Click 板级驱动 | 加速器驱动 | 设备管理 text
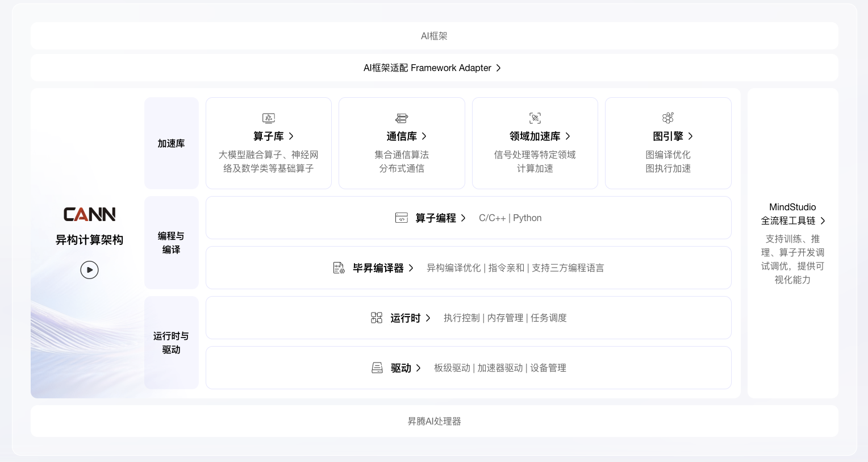The width and height of the screenshot is (868, 462). 500,368
